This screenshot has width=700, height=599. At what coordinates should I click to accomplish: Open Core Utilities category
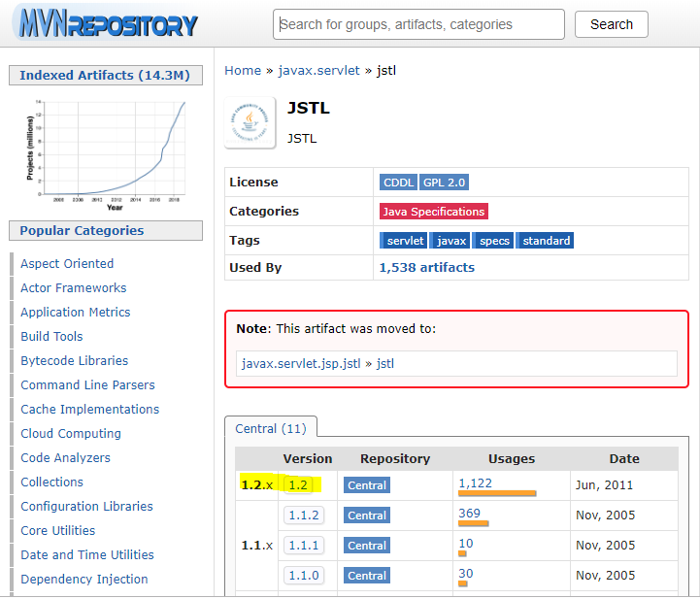[58, 530]
